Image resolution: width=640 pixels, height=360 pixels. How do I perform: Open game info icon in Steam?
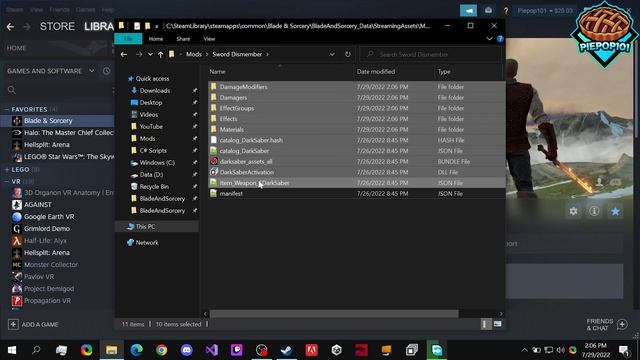pos(594,211)
